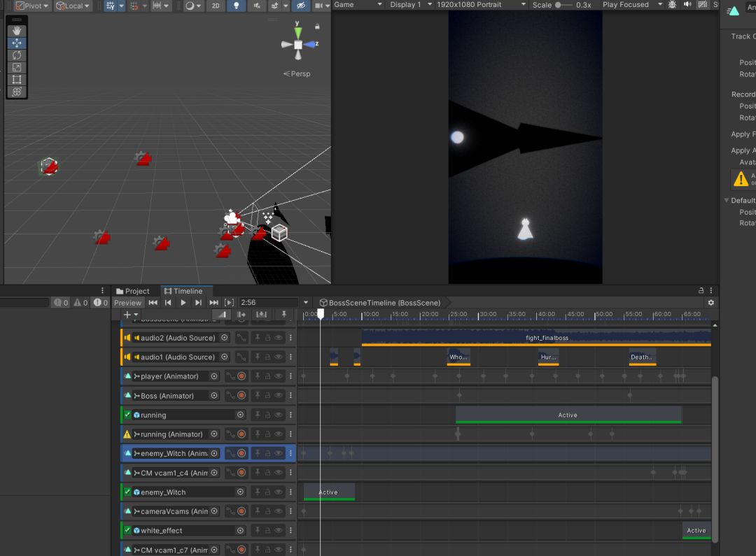
Task: Select the Rect transform tool
Action: tap(17, 80)
